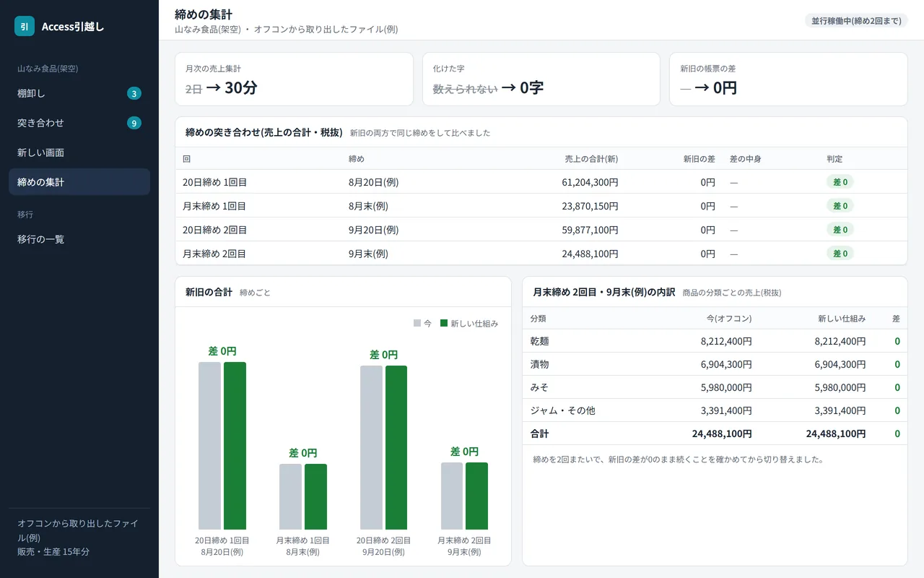
Task: Select the 20日締め 2回目 table row
Action: (x=541, y=230)
